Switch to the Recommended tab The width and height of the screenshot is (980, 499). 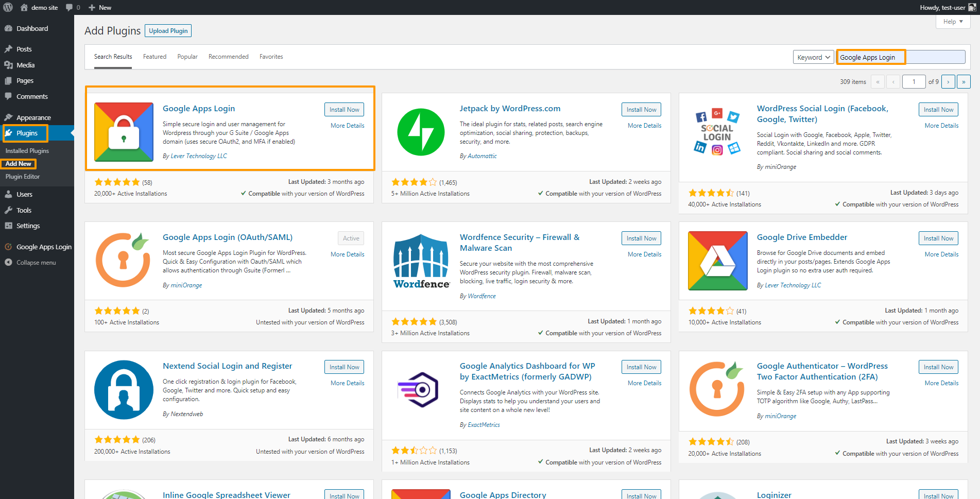tap(228, 57)
